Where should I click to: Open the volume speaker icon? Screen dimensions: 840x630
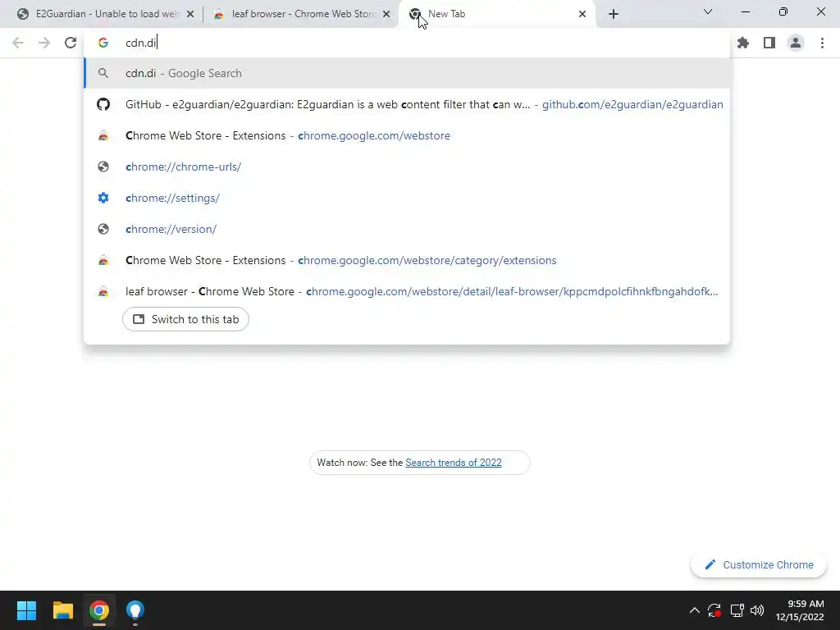(757, 610)
